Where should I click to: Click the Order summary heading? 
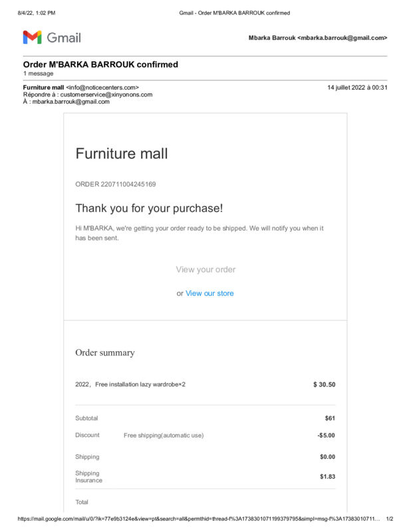pyautogui.click(x=105, y=353)
